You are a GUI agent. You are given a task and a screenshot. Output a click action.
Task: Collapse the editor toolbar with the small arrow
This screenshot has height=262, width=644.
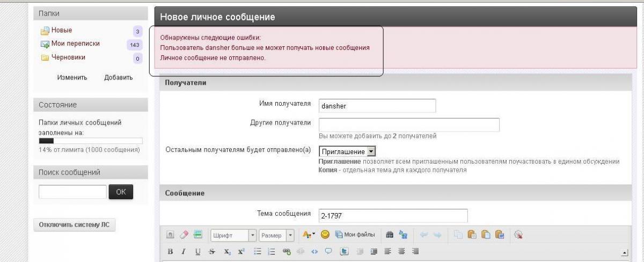coord(624,252)
